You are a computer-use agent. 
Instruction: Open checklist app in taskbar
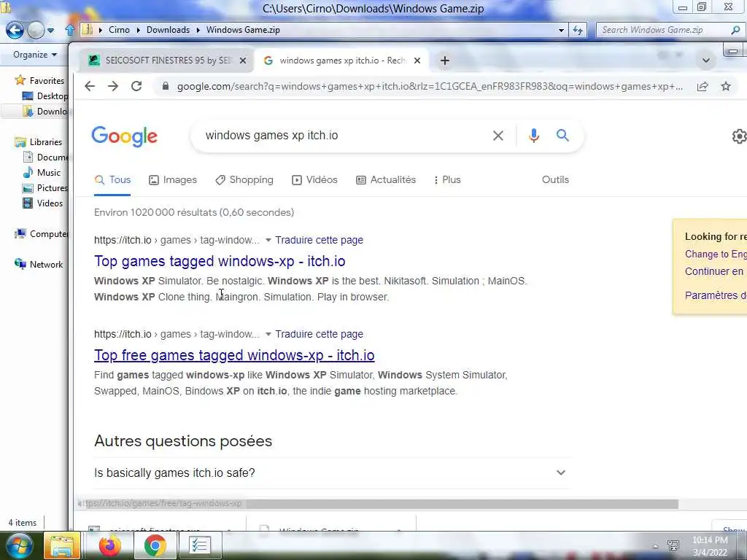[199, 545]
